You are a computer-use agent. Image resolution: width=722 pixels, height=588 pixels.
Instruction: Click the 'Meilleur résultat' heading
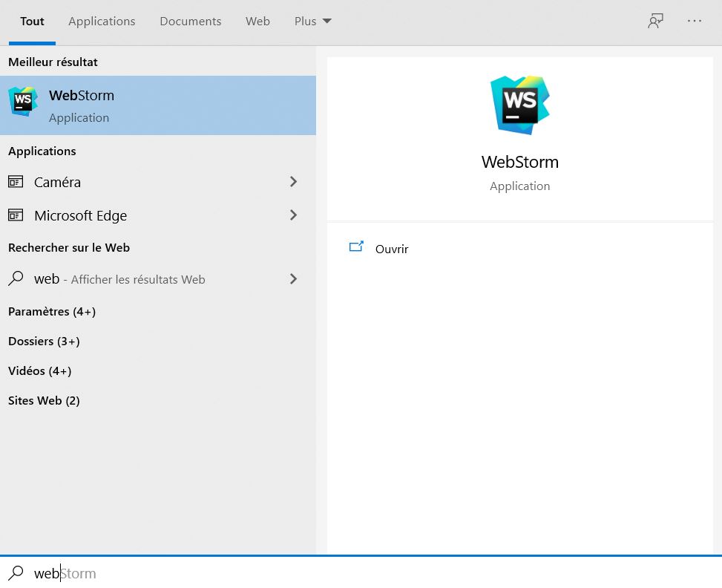pos(53,62)
